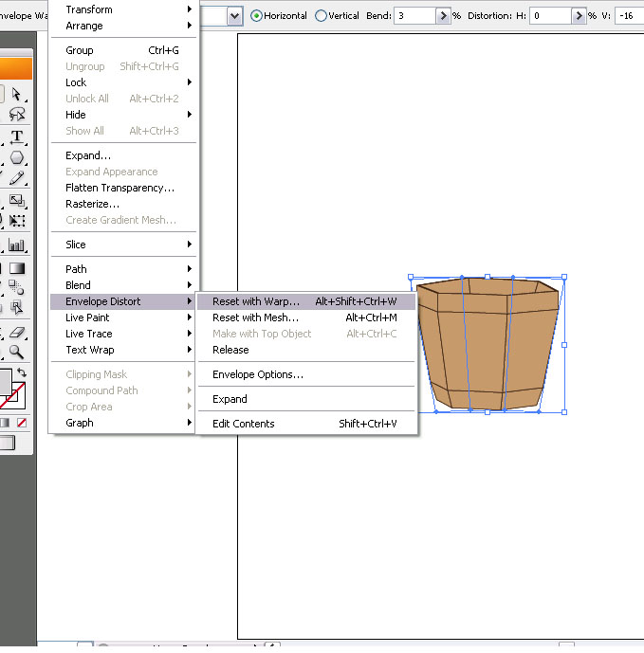
Task: Select the Eraser tool
Action: [17, 332]
